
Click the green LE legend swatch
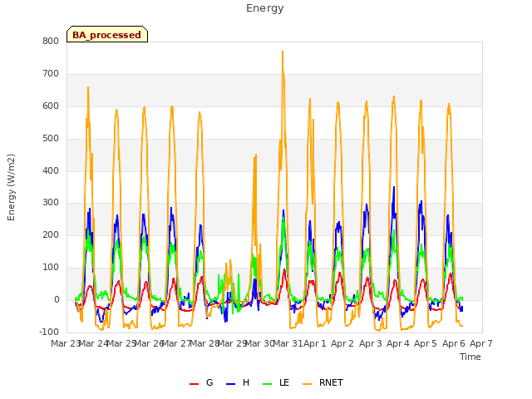click(x=268, y=383)
